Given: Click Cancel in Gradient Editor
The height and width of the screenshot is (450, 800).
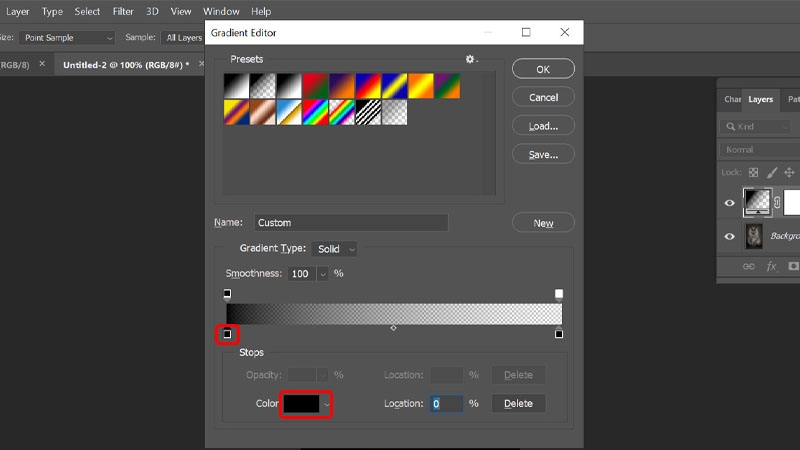Looking at the screenshot, I should 543,97.
